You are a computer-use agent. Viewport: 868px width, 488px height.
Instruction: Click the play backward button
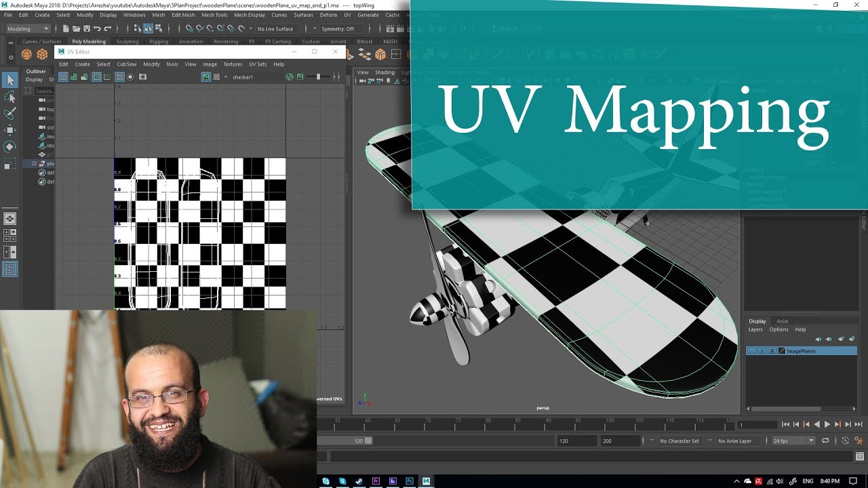tap(816, 424)
